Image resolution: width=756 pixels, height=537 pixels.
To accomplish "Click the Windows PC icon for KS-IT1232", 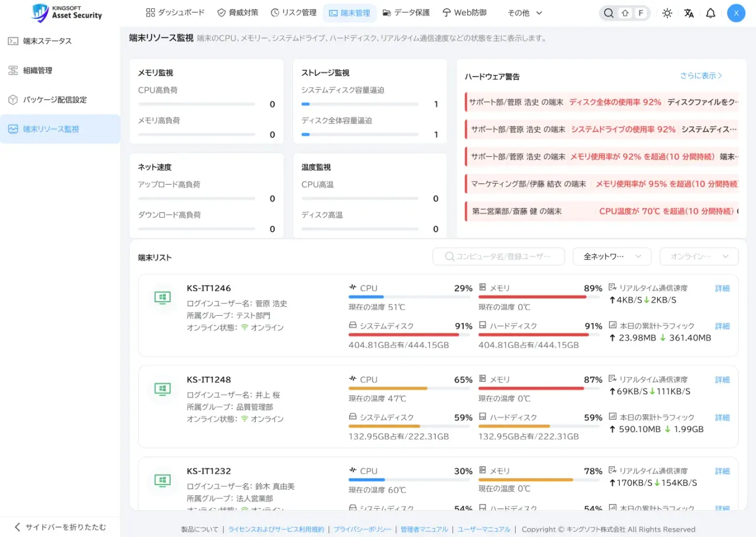I will [162, 480].
